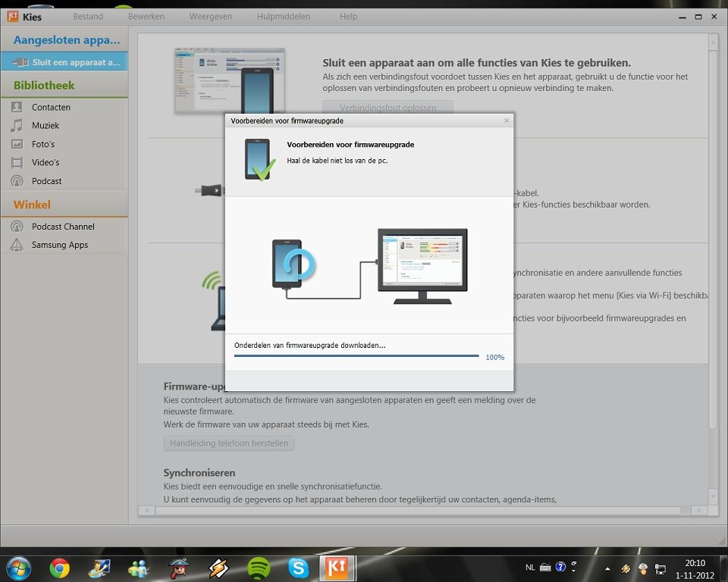
Task: Open Spotify from taskbar
Action: [x=259, y=568]
